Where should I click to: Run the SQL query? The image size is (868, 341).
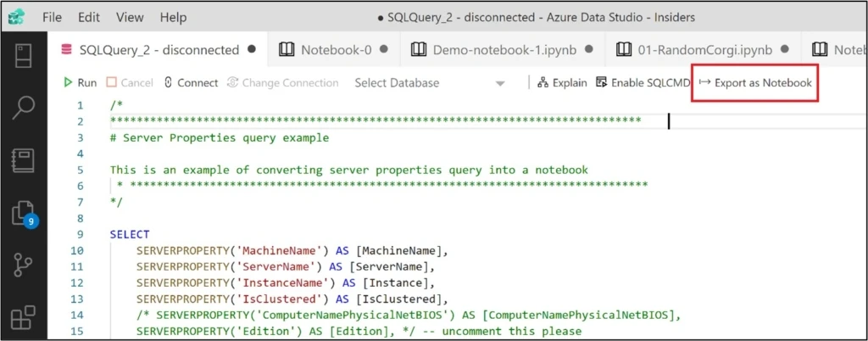[81, 83]
